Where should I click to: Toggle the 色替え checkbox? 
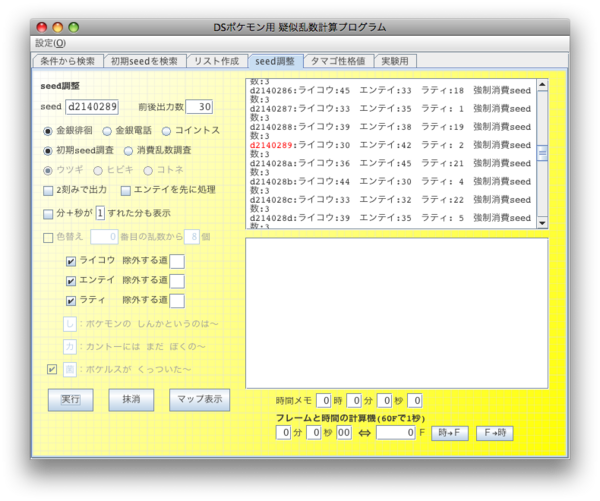coord(48,238)
